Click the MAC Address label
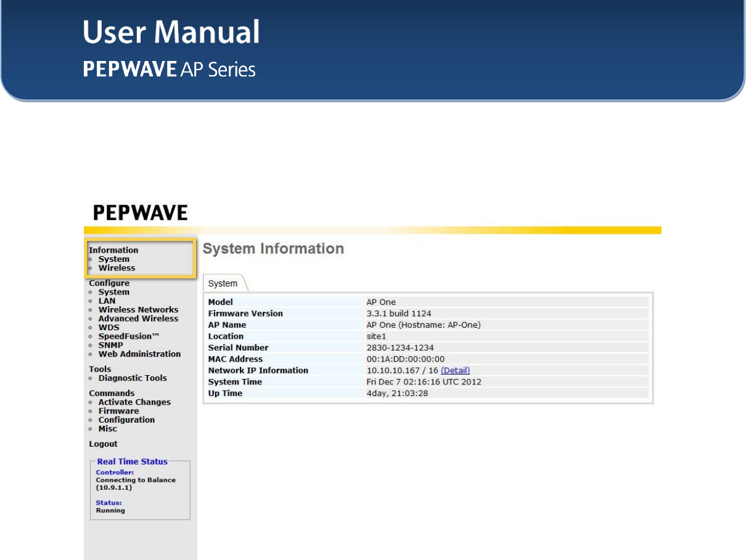This screenshot has width=746, height=560. tap(236, 359)
